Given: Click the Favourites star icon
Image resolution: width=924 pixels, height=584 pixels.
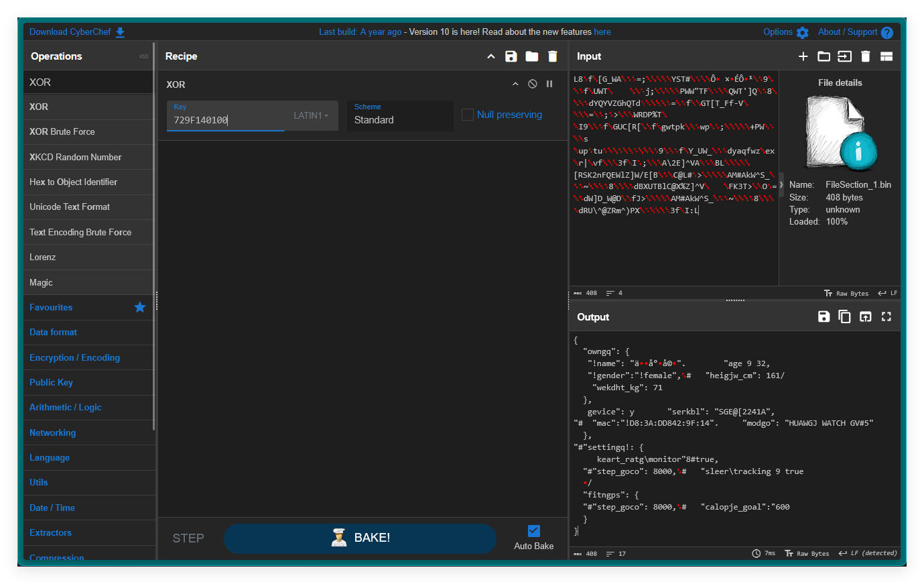Looking at the screenshot, I should coord(140,307).
